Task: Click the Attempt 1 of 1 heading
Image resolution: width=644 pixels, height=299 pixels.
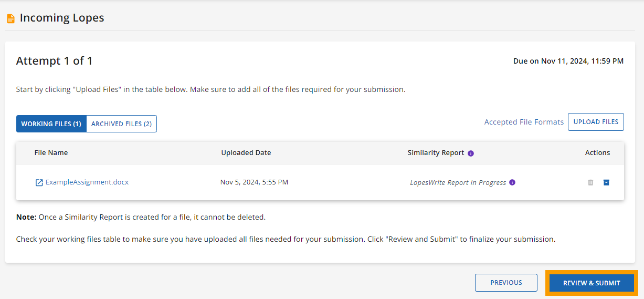Action: [x=54, y=61]
